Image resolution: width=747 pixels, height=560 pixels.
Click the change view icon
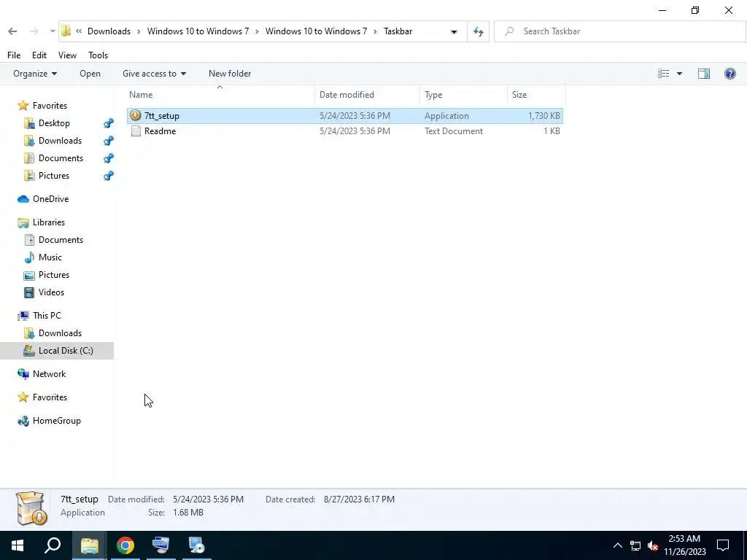(x=663, y=74)
